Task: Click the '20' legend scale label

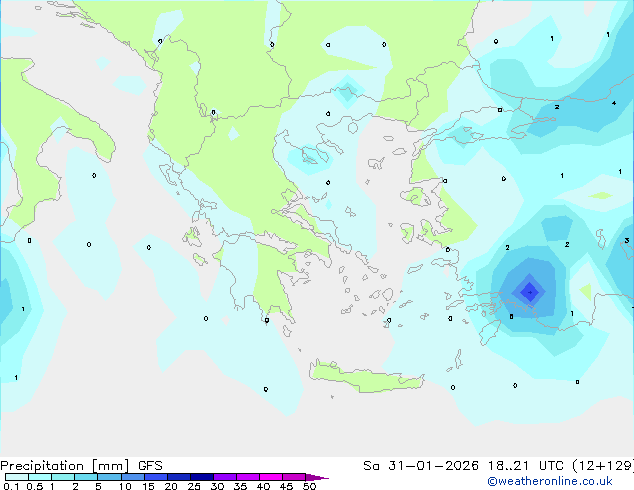Action: tap(171, 486)
